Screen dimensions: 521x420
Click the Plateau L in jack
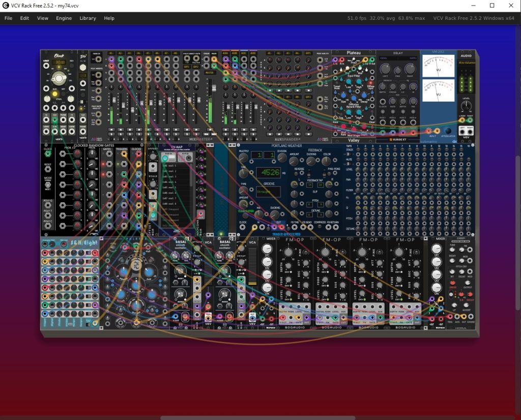tap(335, 60)
